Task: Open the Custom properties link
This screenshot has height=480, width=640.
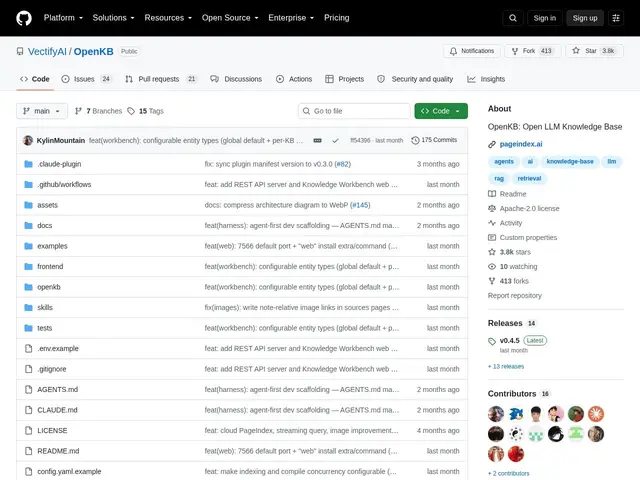Action: (528, 238)
